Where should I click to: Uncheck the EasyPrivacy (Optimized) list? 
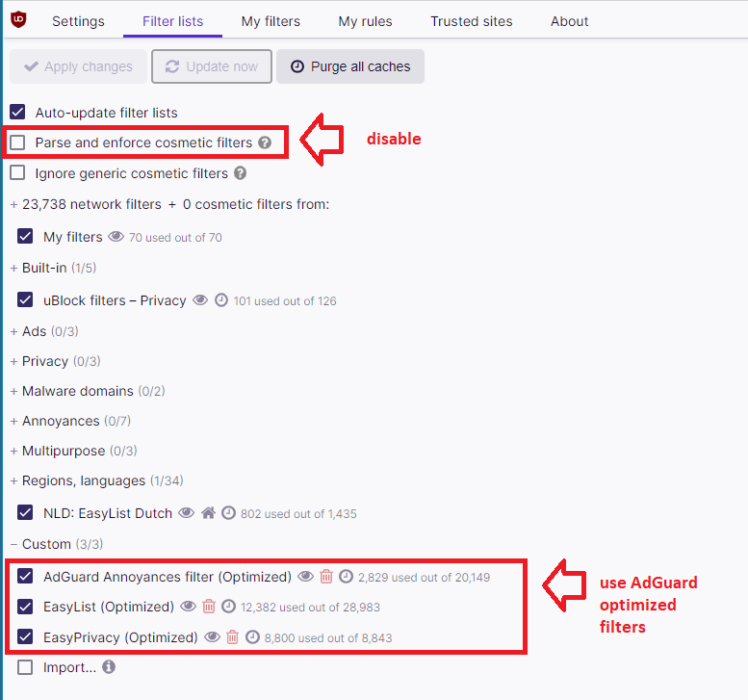point(25,637)
